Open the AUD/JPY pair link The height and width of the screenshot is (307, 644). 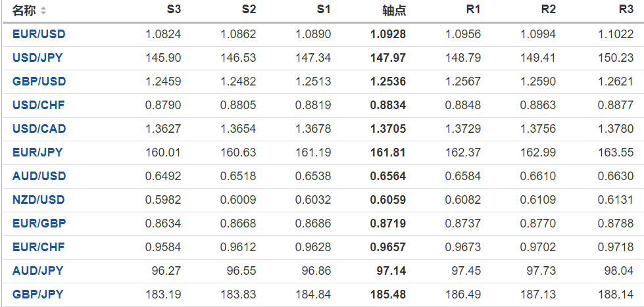click(37, 271)
